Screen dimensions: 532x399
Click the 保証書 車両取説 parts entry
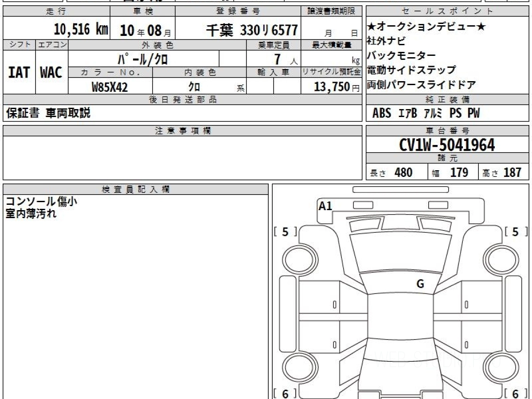point(48,113)
